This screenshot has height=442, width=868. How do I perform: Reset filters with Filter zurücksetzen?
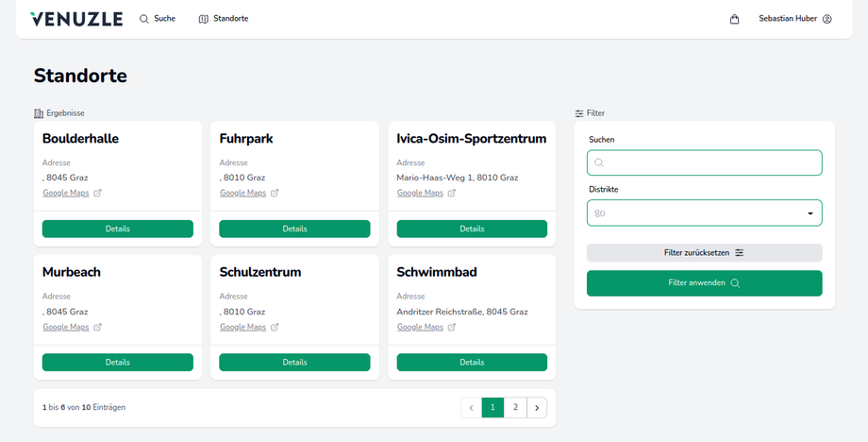click(704, 253)
